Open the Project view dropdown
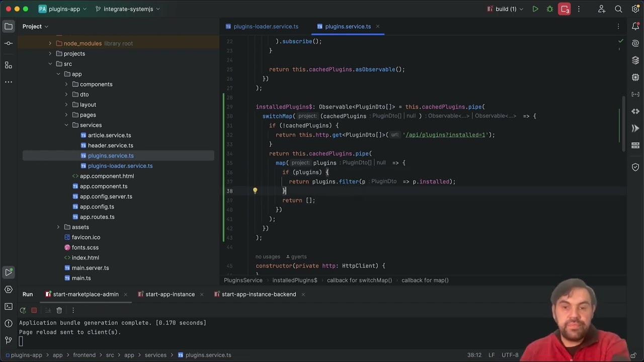Screen dimensions: 644x362 pos(35,26)
